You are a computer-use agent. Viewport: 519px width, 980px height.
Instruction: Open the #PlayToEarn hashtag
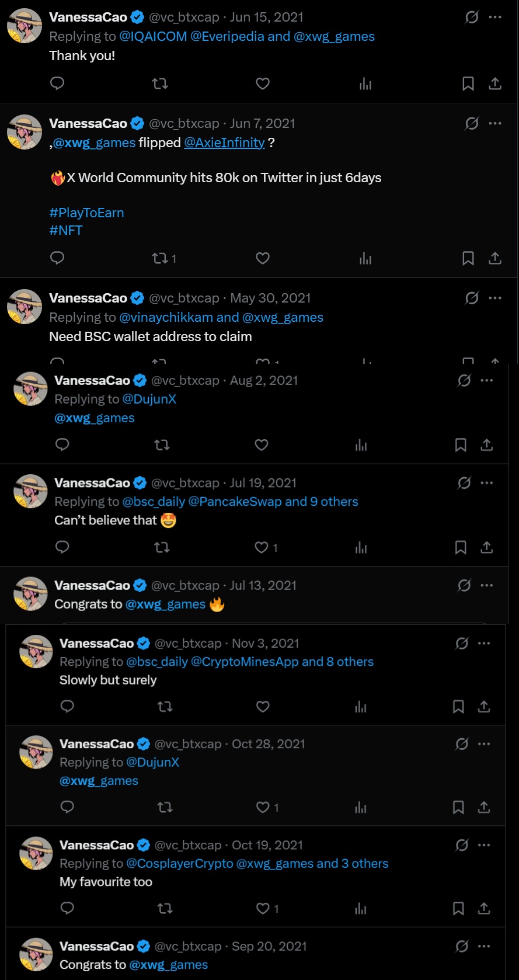coord(86,213)
